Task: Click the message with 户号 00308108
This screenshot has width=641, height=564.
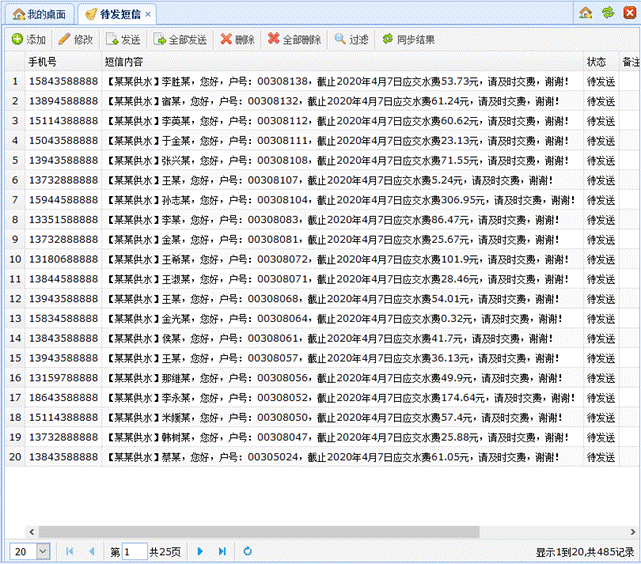Action: click(x=337, y=160)
